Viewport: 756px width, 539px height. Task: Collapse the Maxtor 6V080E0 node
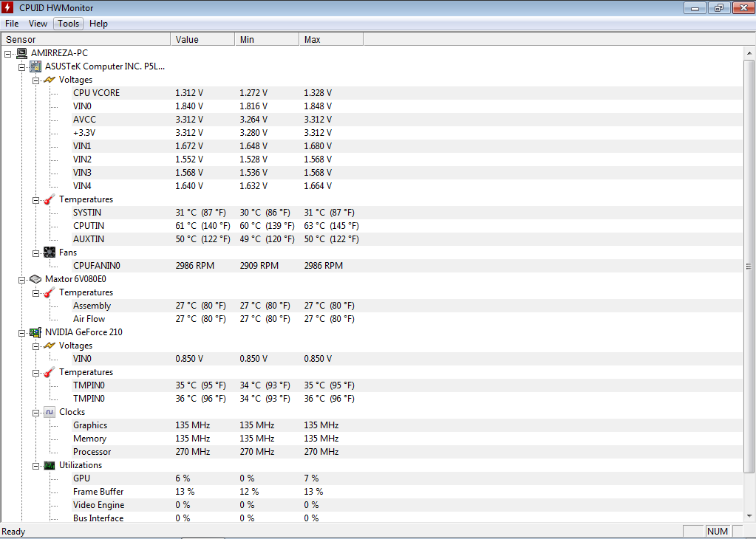(x=21, y=280)
